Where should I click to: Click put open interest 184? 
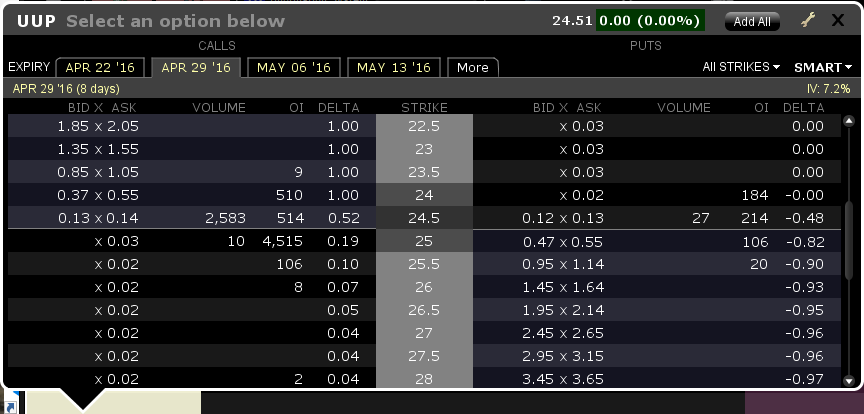click(754, 195)
